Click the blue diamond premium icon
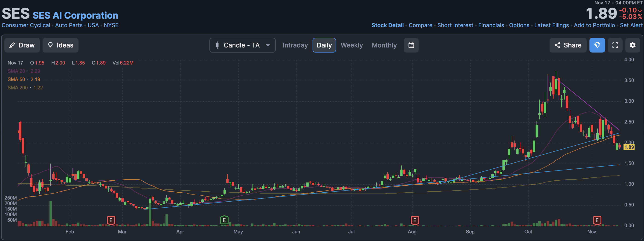Screen dimensions: 644x241 click(x=597, y=45)
